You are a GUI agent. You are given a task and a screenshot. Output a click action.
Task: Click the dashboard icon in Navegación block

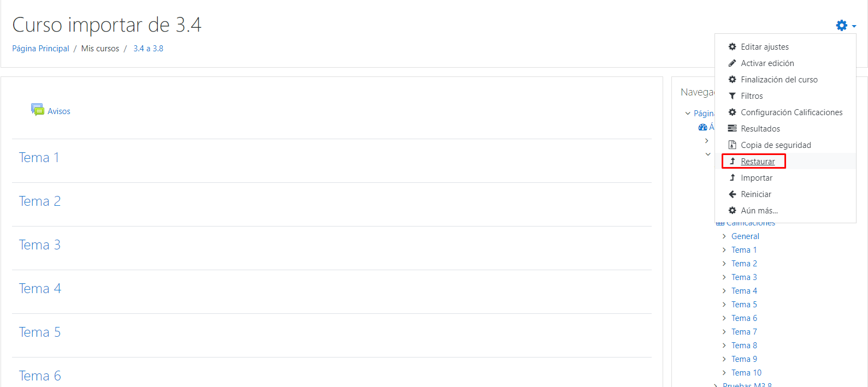[x=702, y=127]
